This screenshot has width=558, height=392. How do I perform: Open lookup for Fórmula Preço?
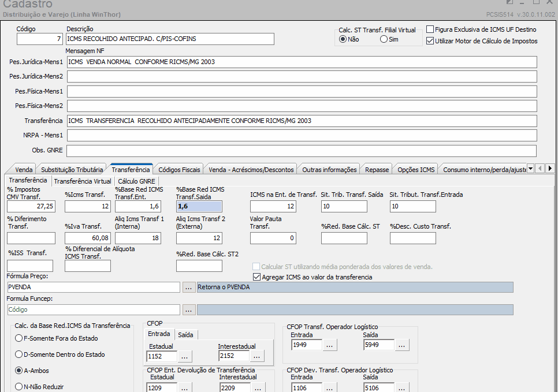189,287
